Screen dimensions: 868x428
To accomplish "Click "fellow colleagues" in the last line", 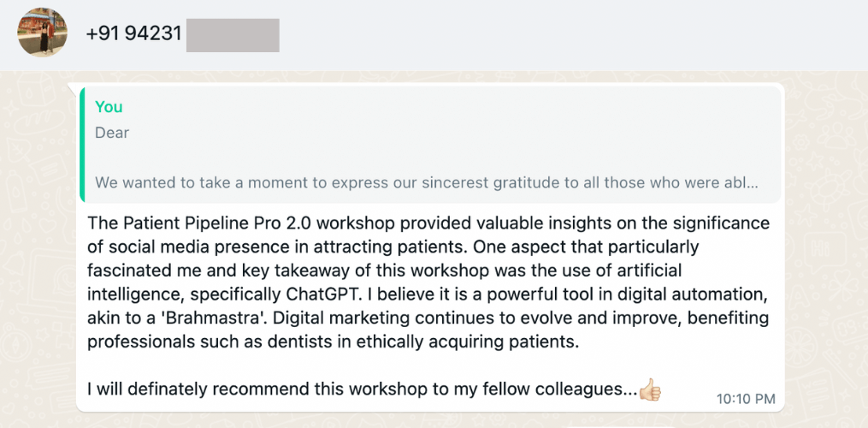I will click(x=563, y=389).
